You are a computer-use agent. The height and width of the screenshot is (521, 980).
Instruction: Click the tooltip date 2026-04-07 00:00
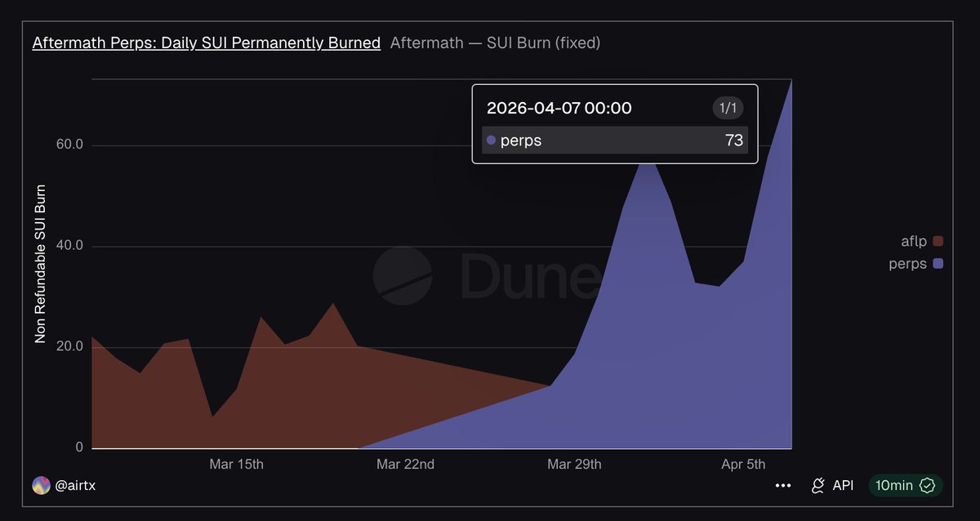(559, 108)
